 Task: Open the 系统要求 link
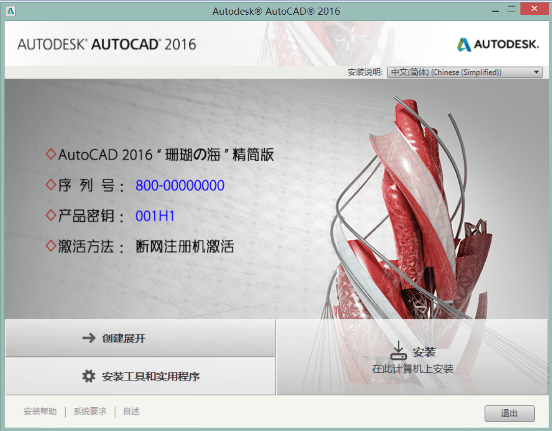[x=90, y=411]
